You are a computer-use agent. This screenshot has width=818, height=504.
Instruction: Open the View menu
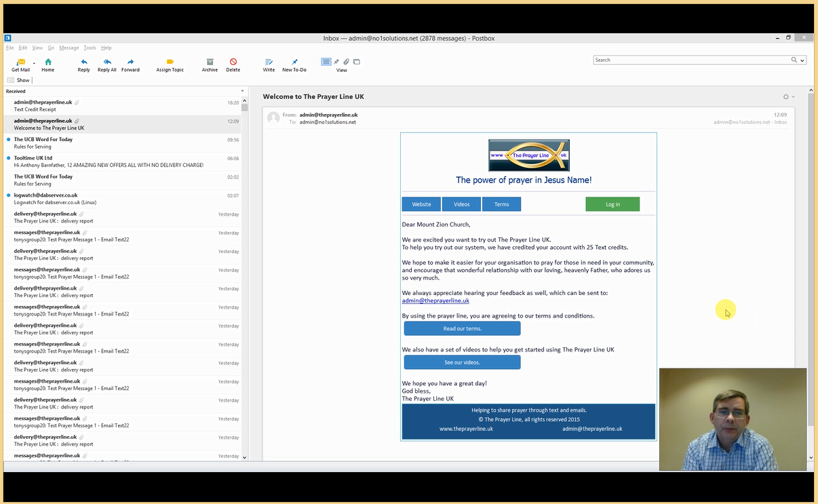37,47
